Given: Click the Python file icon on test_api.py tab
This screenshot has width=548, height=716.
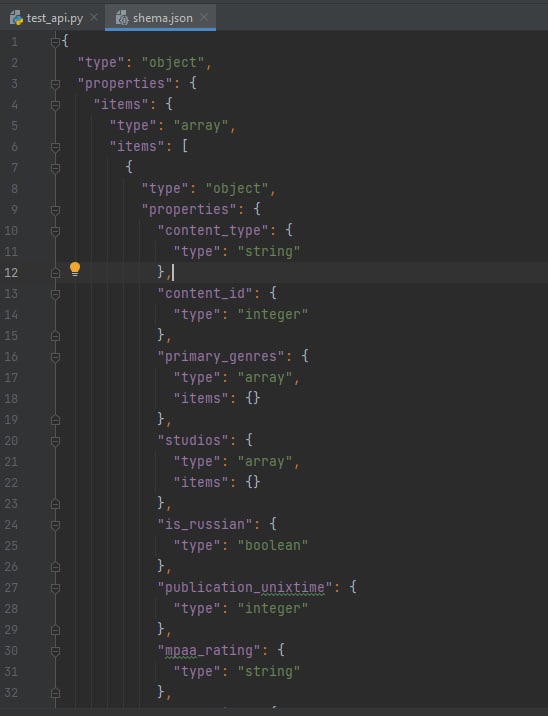Looking at the screenshot, I should [x=16, y=18].
